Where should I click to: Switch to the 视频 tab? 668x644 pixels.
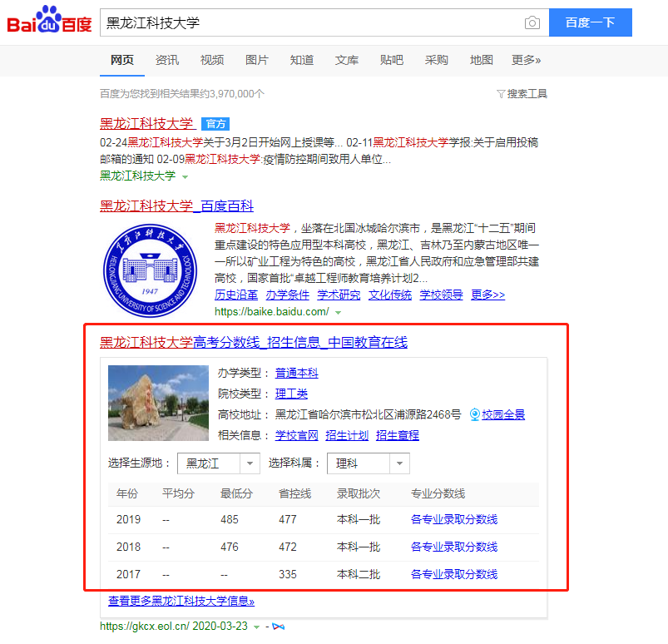click(212, 60)
